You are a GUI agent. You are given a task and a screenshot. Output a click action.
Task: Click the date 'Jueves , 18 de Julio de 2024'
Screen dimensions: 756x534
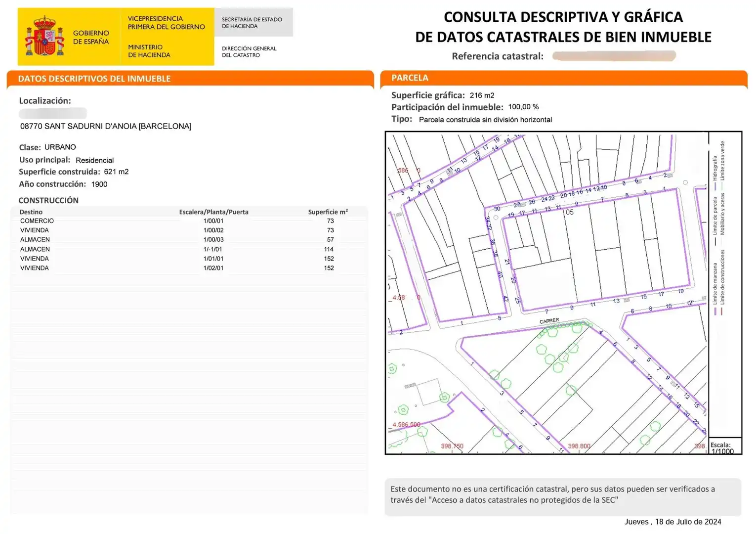coord(672,522)
